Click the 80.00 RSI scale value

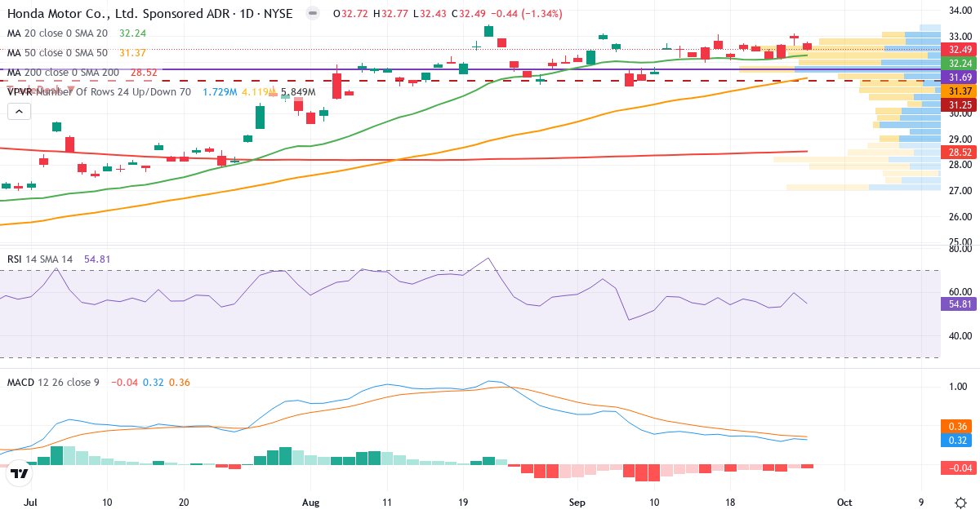[x=960, y=249]
